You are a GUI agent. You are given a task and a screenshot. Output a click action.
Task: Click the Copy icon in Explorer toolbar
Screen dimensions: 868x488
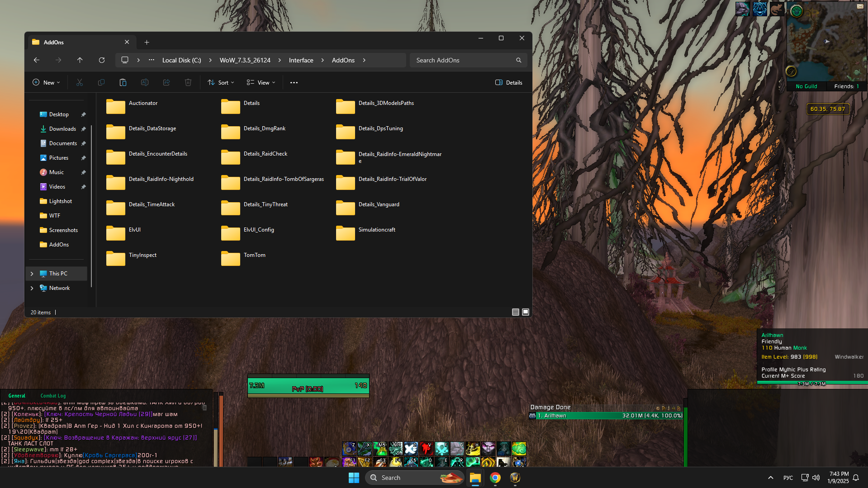pyautogui.click(x=101, y=82)
